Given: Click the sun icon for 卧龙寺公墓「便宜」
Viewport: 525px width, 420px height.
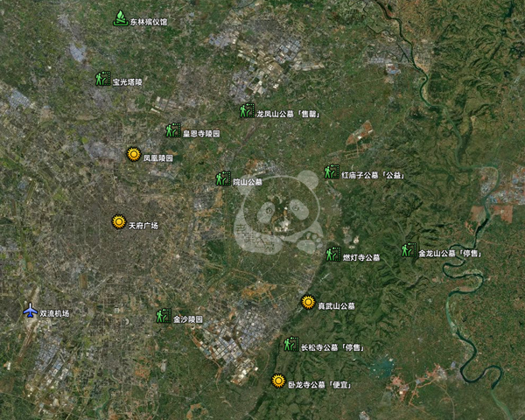Looking at the screenshot, I should pyautogui.click(x=278, y=381).
